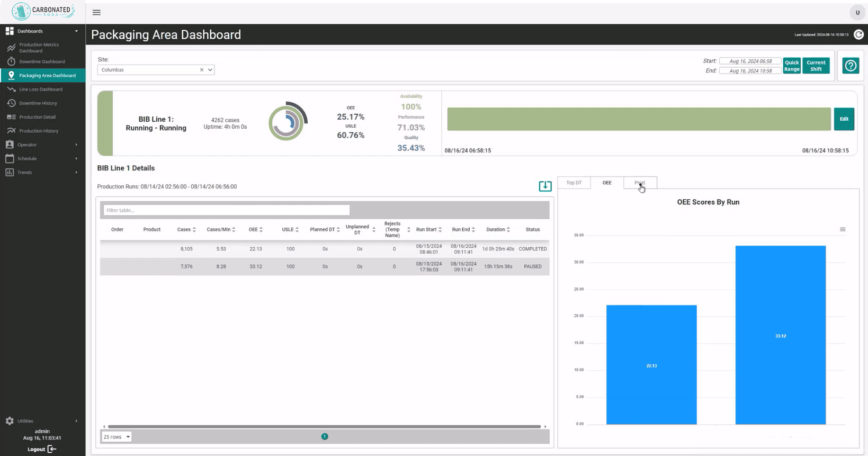
Task: Sort table by OEE column
Action: (261, 230)
